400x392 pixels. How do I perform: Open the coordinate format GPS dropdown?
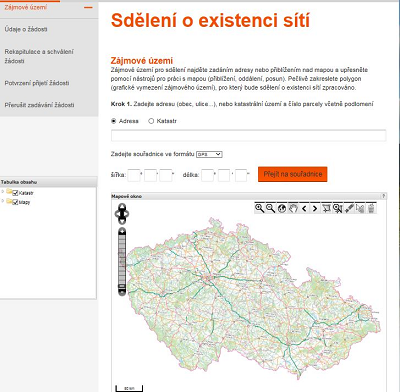click(209, 154)
